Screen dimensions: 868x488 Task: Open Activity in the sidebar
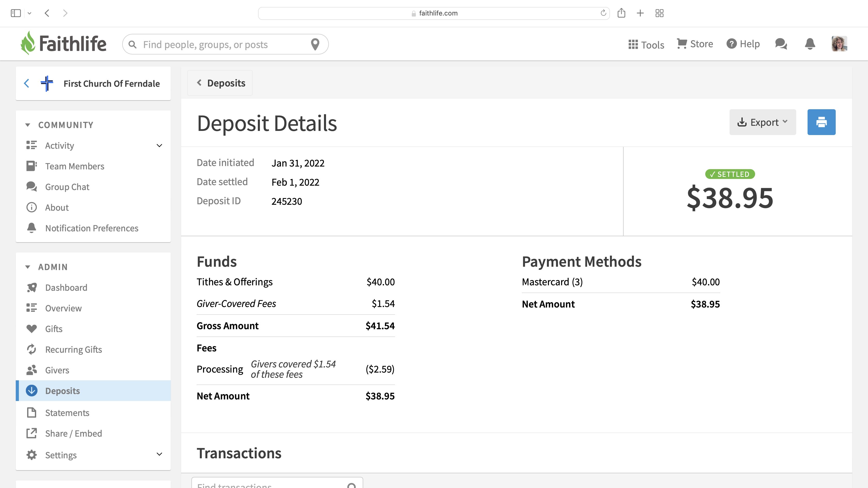point(59,145)
